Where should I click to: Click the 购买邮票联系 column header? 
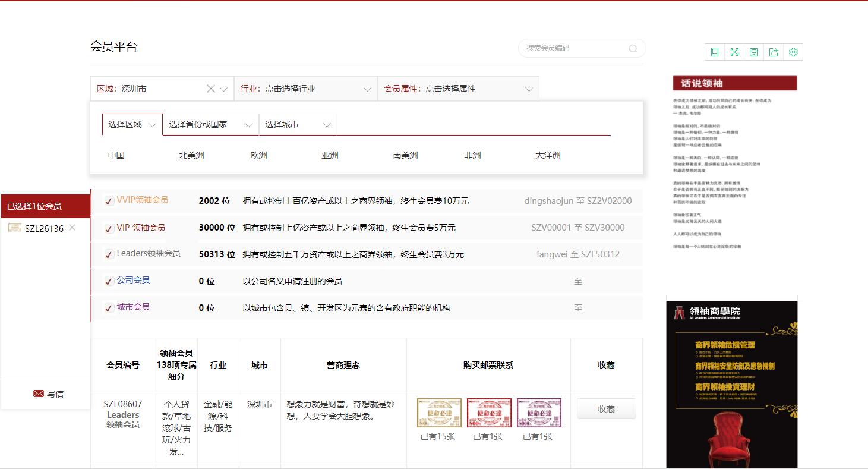click(x=488, y=365)
